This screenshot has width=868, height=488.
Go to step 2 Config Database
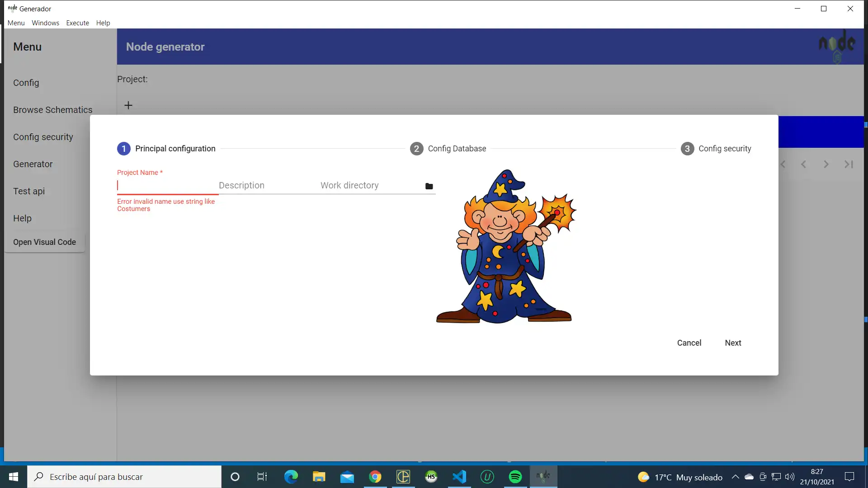448,149
